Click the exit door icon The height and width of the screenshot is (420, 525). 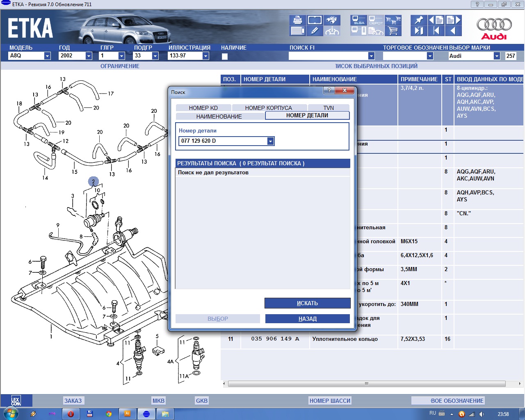[x=419, y=31]
